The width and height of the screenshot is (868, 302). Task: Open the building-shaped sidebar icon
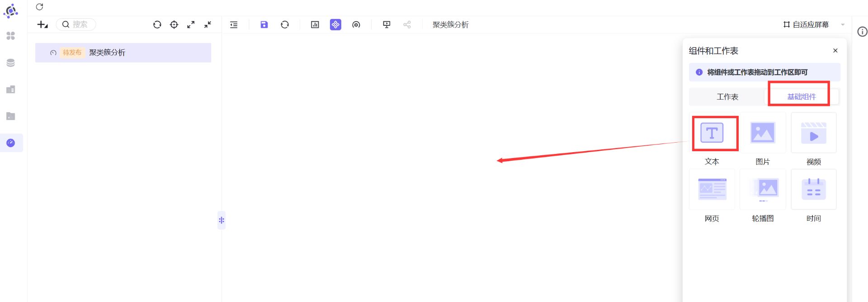click(11, 90)
